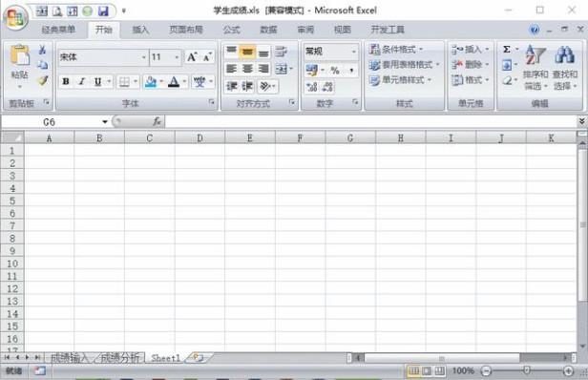Image resolution: width=588 pixels, height=380 pixels.
Task: Click the Percent Style icon
Action: (335, 70)
